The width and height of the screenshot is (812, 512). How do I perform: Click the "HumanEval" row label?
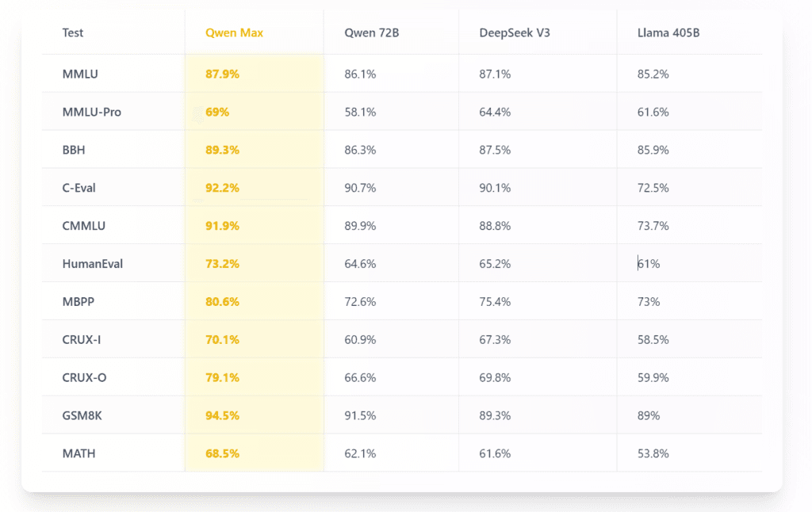click(x=92, y=263)
